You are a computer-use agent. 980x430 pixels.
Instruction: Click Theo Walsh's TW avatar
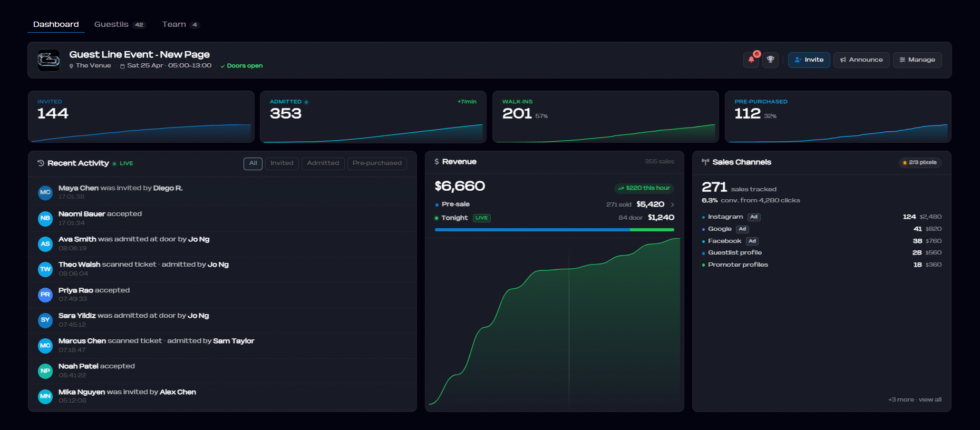45,269
